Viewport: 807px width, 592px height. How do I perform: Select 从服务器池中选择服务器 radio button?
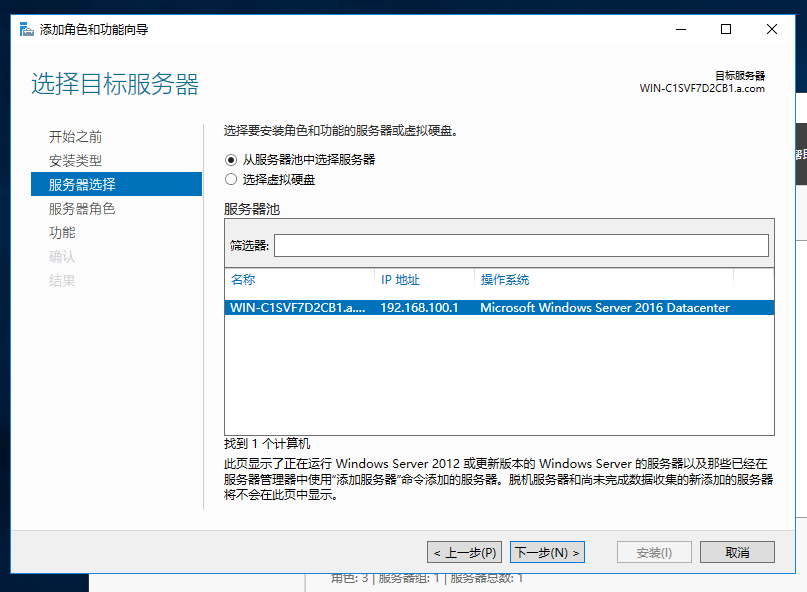231,160
